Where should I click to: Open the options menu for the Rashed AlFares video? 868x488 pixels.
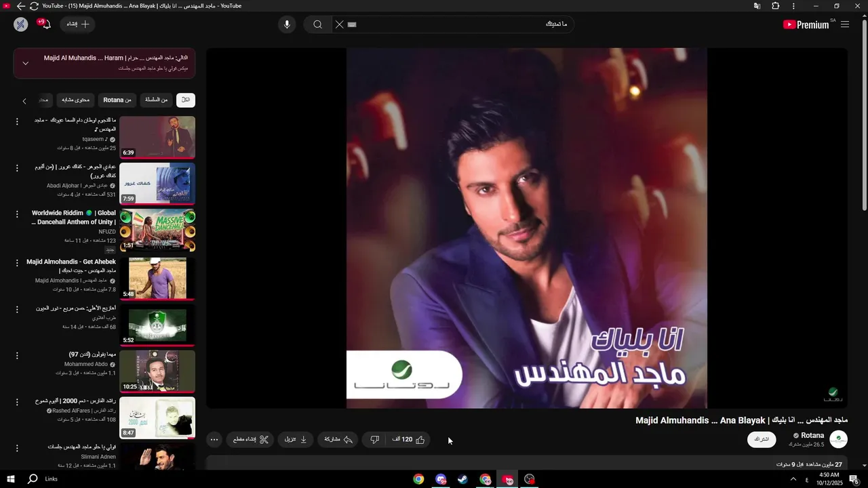tap(17, 402)
